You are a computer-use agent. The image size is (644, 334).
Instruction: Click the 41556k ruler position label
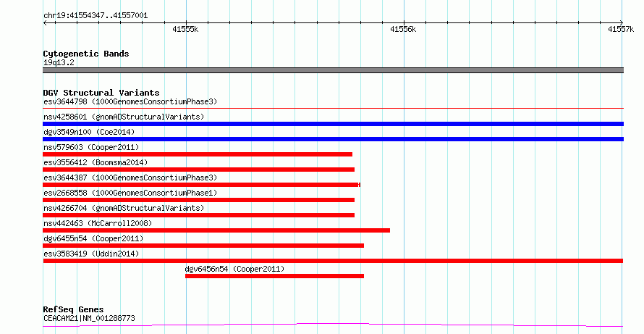tap(403, 29)
